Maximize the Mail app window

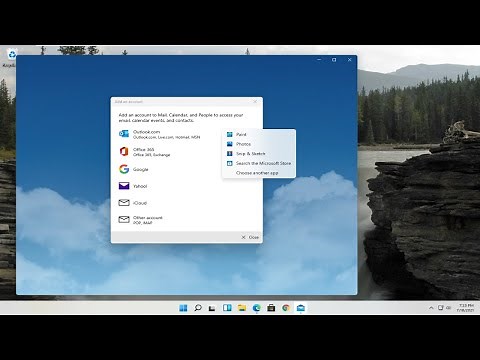pos(334,60)
